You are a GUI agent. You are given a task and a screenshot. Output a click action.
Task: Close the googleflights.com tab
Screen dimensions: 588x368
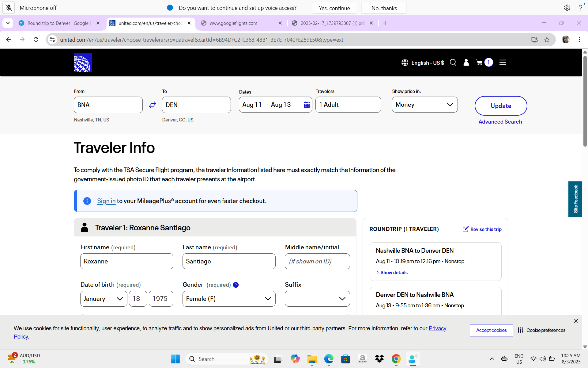[x=280, y=23]
